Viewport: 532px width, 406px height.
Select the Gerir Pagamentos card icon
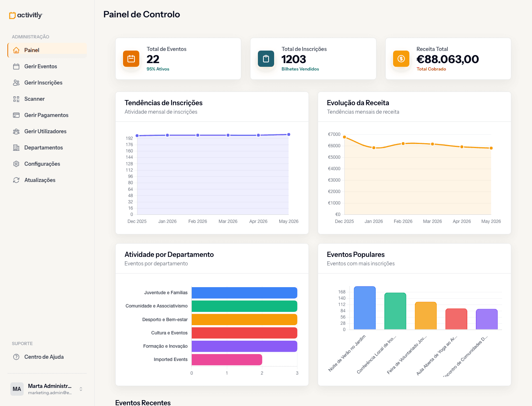click(x=16, y=115)
